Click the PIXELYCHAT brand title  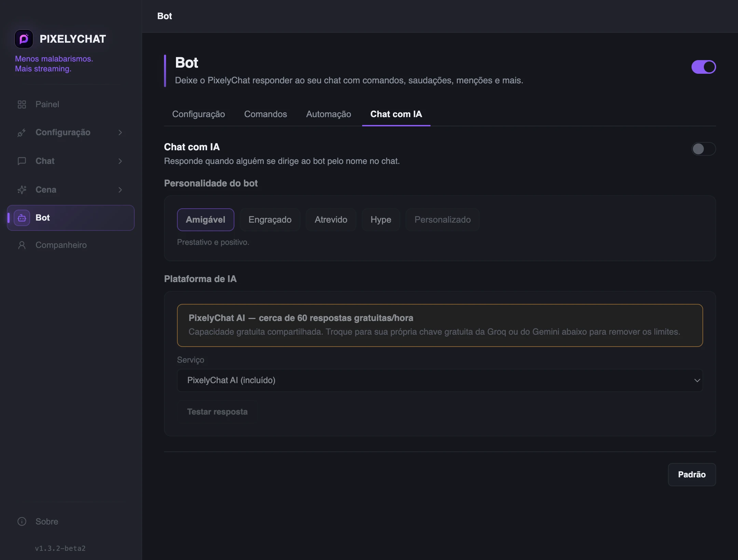[73, 39]
